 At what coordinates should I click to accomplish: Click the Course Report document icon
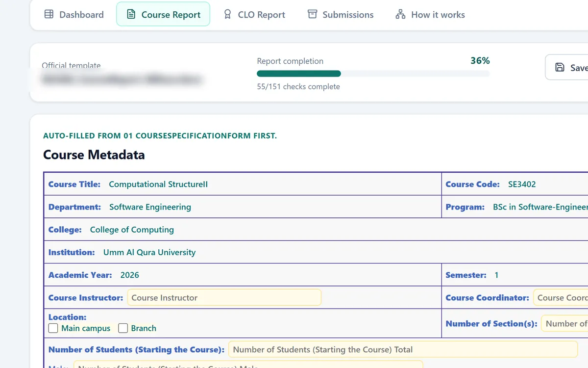pos(131,14)
